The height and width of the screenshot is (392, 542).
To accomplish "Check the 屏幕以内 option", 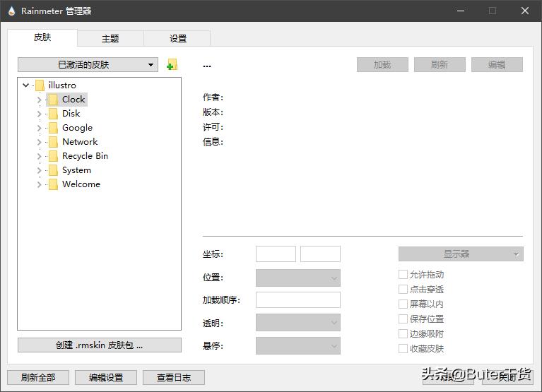I will (403, 304).
